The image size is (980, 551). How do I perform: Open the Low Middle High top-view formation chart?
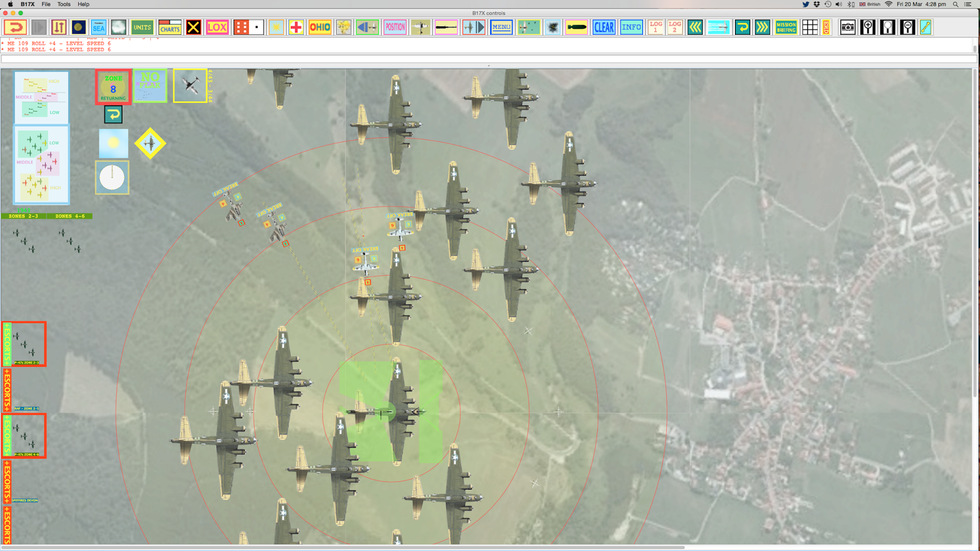42,165
